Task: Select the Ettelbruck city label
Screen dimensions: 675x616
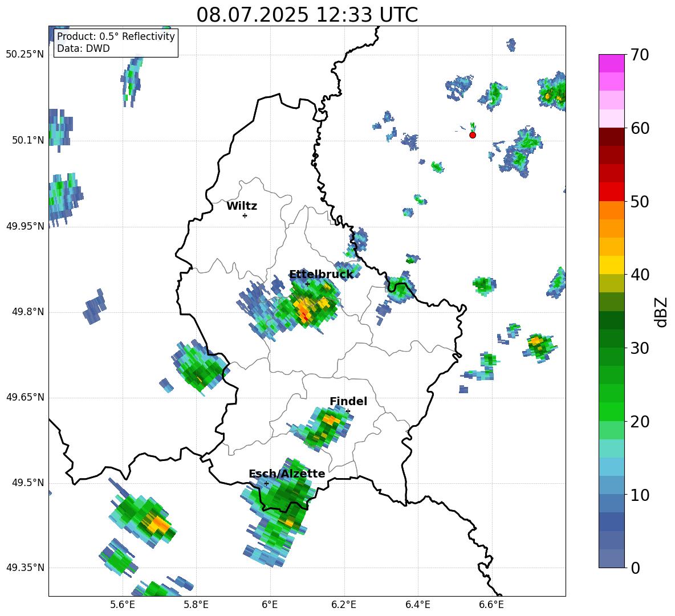Action: tap(321, 275)
